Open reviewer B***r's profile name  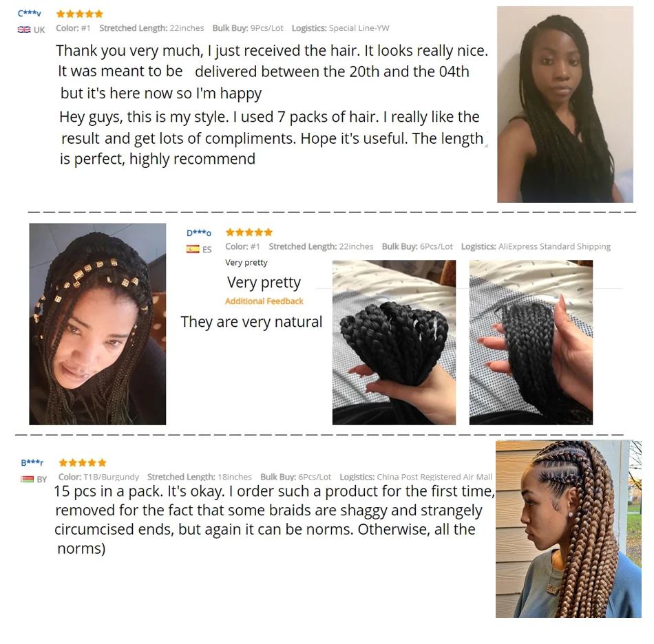click(32, 462)
